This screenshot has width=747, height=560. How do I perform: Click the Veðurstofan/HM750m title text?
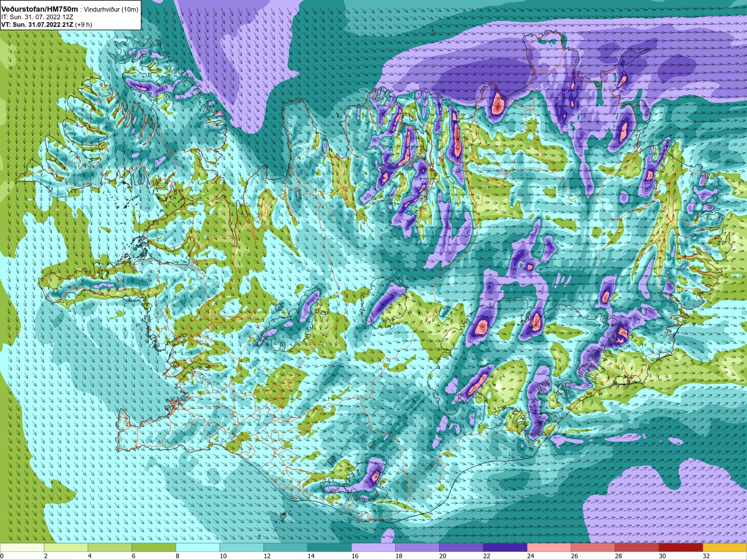40,9
